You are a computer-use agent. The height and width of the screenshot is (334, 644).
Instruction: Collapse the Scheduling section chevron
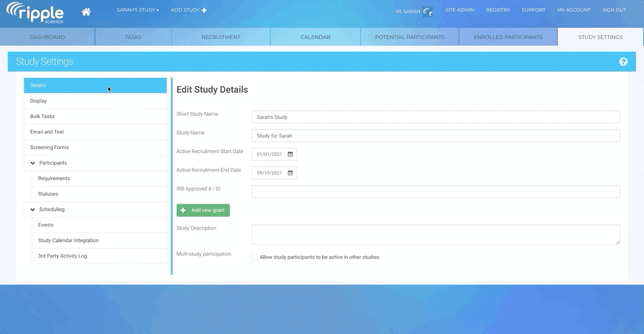click(x=33, y=210)
